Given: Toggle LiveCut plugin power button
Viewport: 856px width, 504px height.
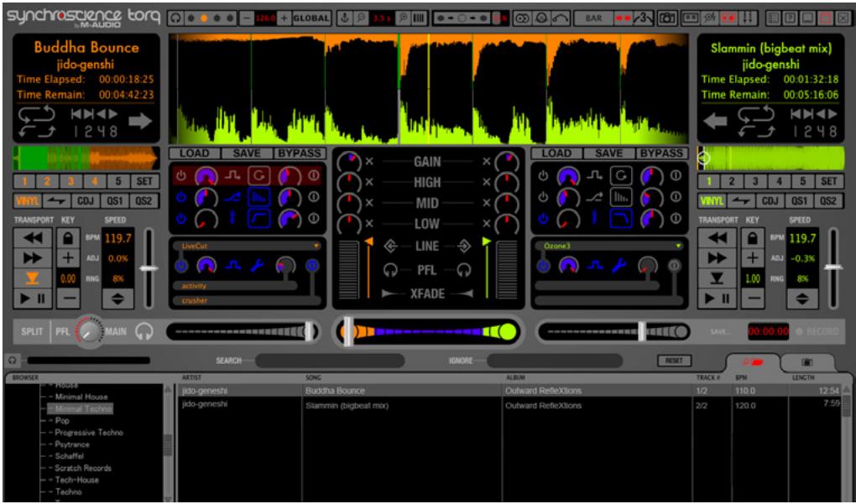Looking at the screenshot, I should [x=182, y=266].
